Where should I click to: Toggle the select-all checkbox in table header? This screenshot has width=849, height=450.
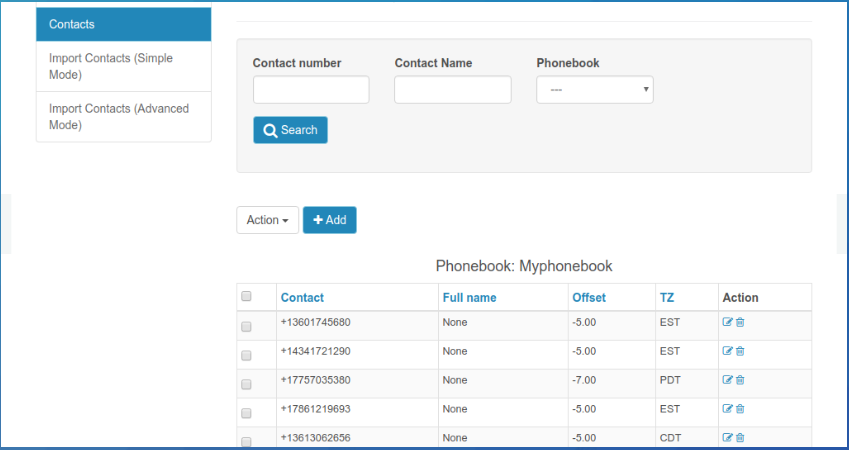pos(246,296)
